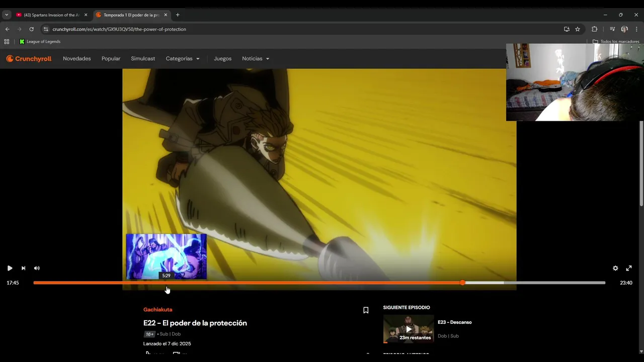Open Todos los marcadores folder
Image resolution: width=644 pixels, height=362 pixels.
[x=616, y=42]
